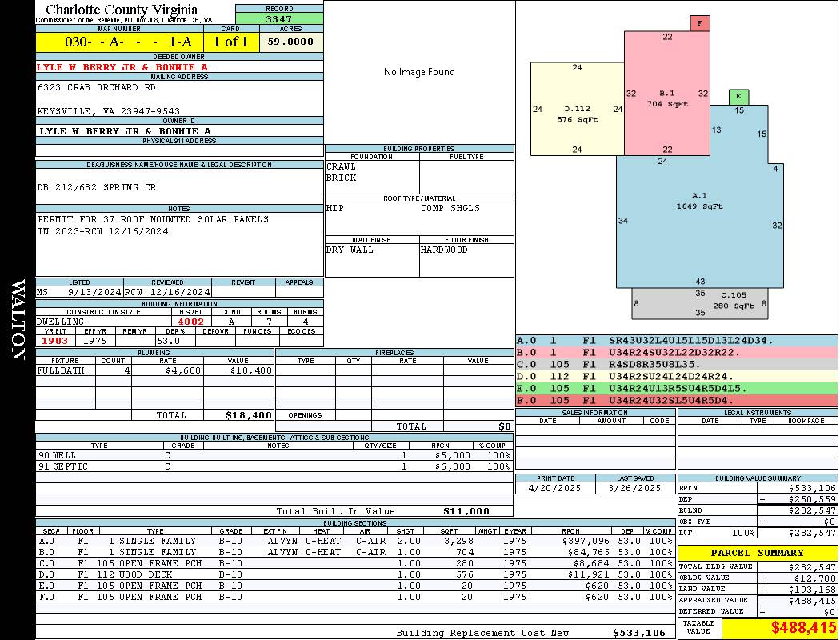Click the print date 4/20/2025

tap(554, 489)
